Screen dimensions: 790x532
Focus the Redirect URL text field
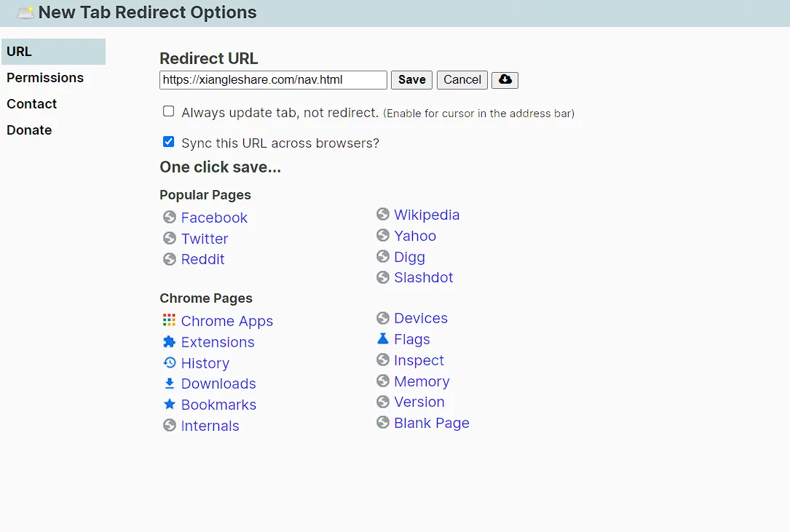pos(273,80)
